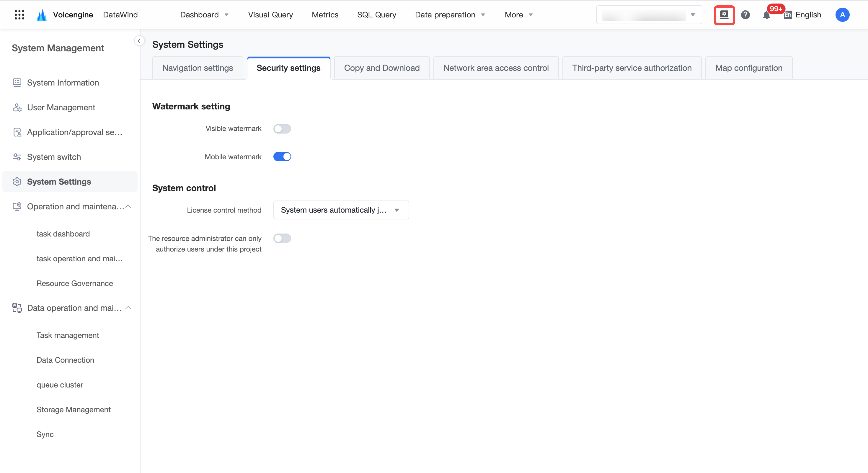Open the SQL Query page

click(x=376, y=15)
